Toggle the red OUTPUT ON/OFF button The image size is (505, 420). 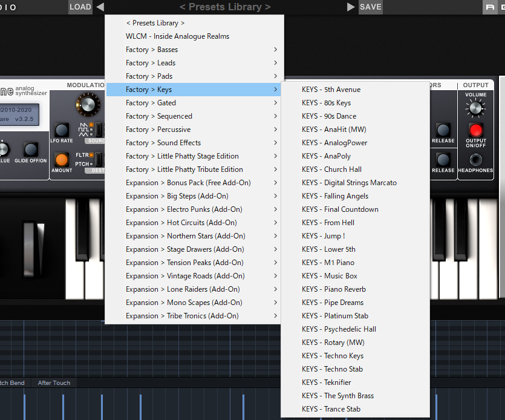tap(476, 130)
